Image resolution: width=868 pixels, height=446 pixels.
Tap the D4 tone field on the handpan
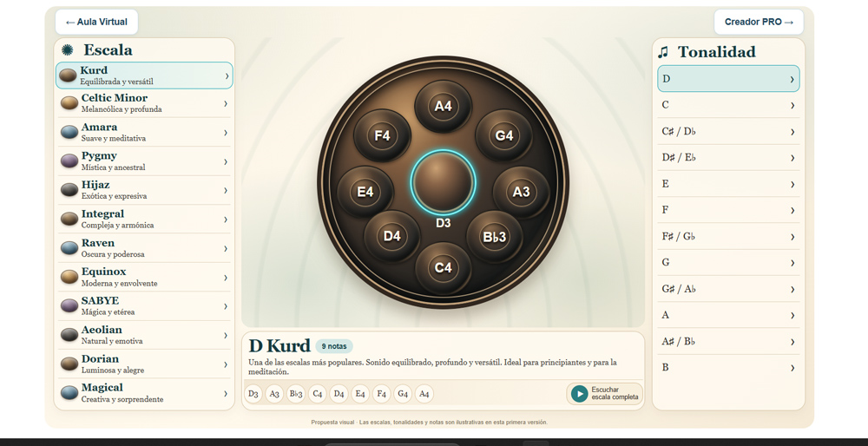(392, 236)
